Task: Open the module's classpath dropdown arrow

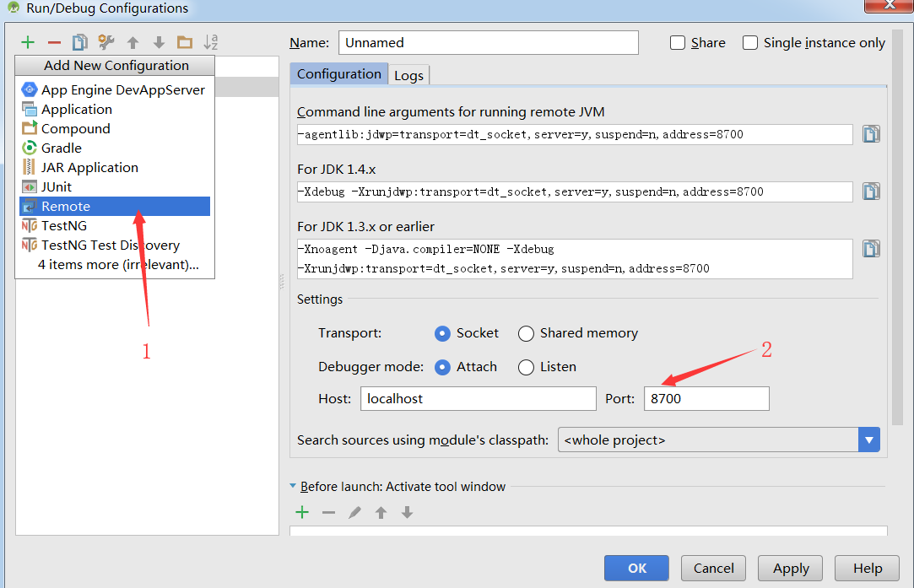Action: click(x=868, y=440)
